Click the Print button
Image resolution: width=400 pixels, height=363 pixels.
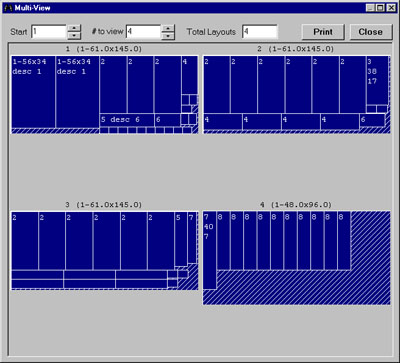(x=323, y=32)
